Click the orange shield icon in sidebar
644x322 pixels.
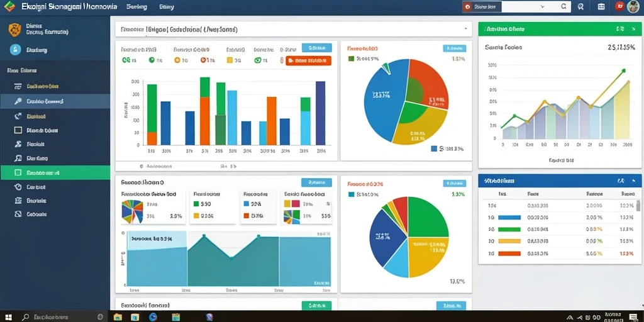click(x=15, y=30)
